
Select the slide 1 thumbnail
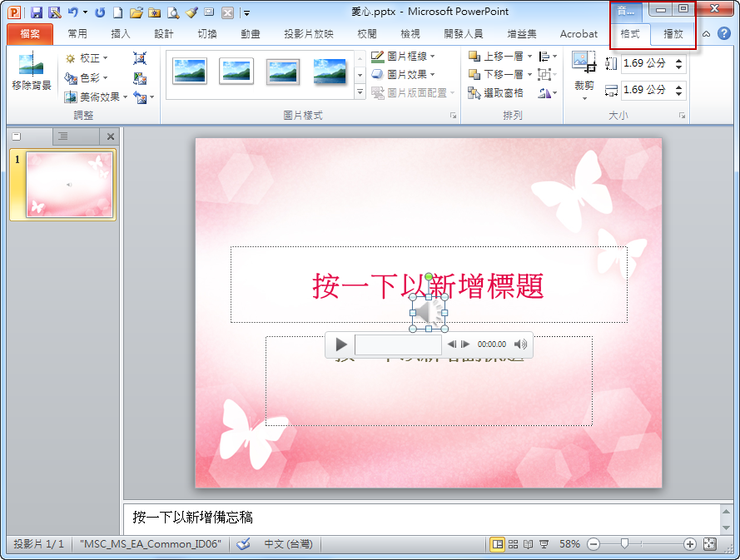point(69,185)
